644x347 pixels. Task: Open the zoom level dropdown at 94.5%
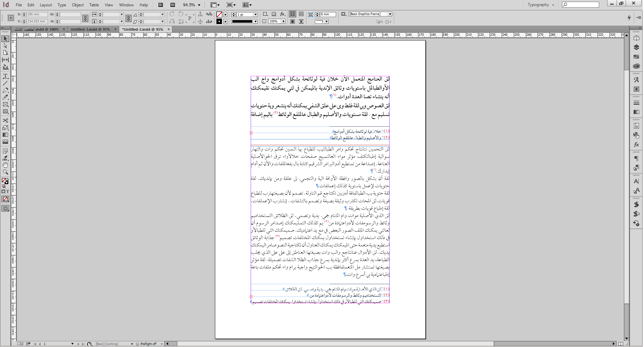(199, 5)
